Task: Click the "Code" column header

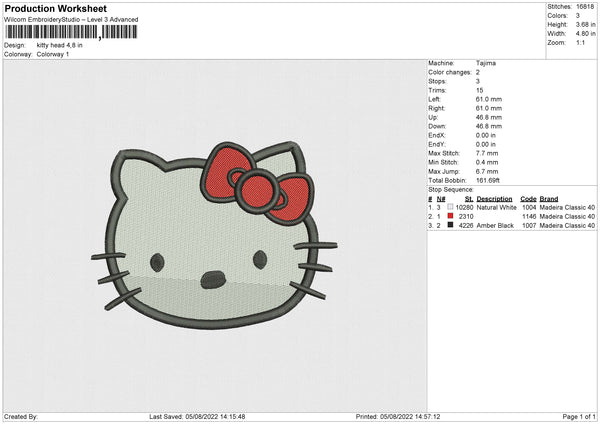Action: click(528, 199)
